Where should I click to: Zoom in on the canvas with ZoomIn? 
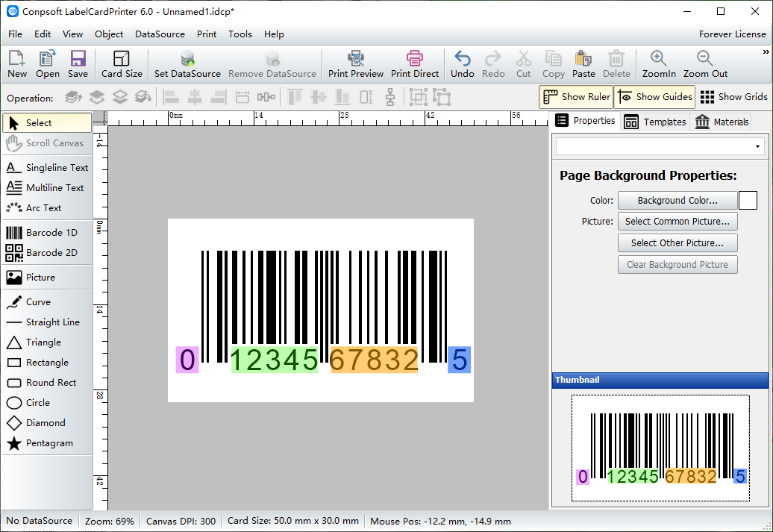[x=659, y=64]
